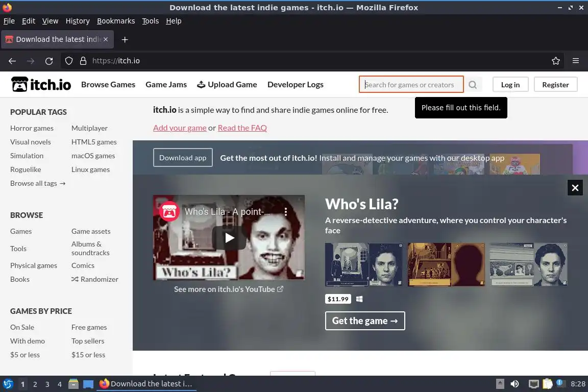Image resolution: width=588 pixels, height=392 pixels.
Task: Open the Help menu
Action: point(174,21)
